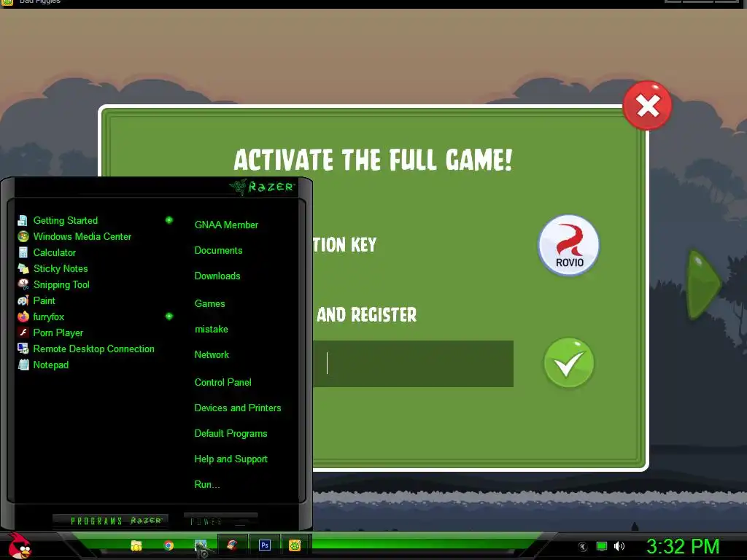The image size is (747, 560).
Task: Launch Snipping Tool
Action: (61, 285)
